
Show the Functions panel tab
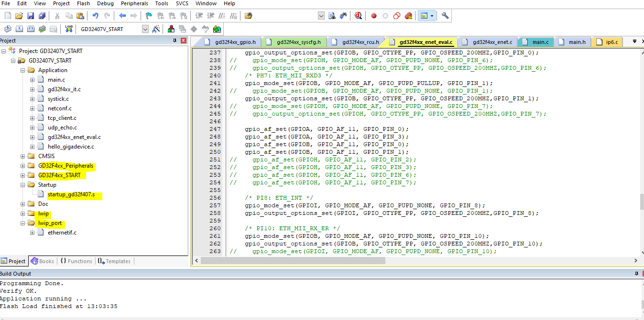[76, 261]
